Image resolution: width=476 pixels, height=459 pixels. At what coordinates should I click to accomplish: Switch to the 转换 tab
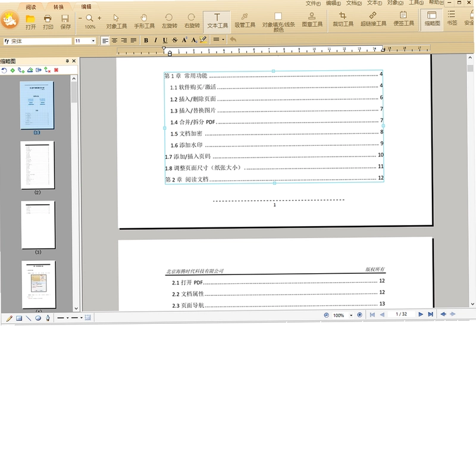(x=58, y=7)
